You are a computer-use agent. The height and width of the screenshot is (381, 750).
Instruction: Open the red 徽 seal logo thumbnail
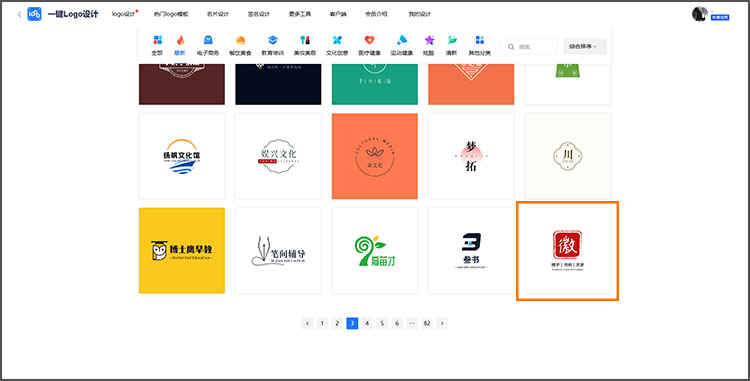[x=568, y=250]
